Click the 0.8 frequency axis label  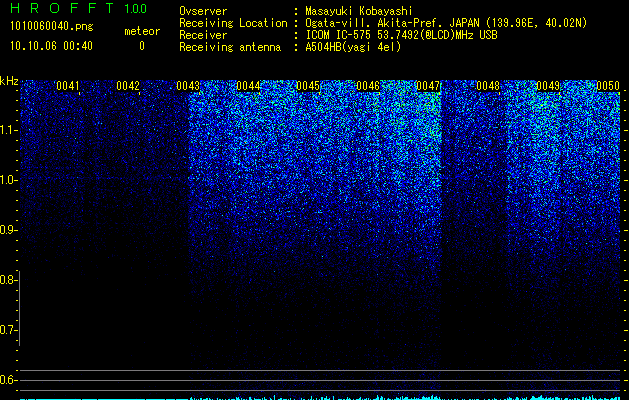[8, 280]
